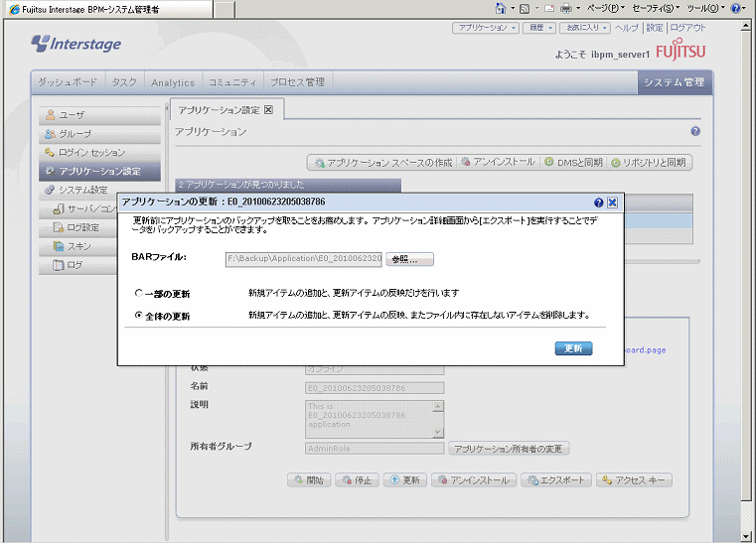Click the blue 更新 button in dialog
The width and height of the screenshot is (756, 543).
[x=573, y=348]
